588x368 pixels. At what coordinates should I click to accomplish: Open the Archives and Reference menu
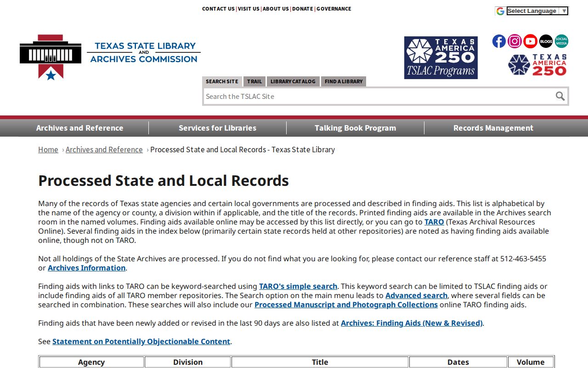pos(80,128)
